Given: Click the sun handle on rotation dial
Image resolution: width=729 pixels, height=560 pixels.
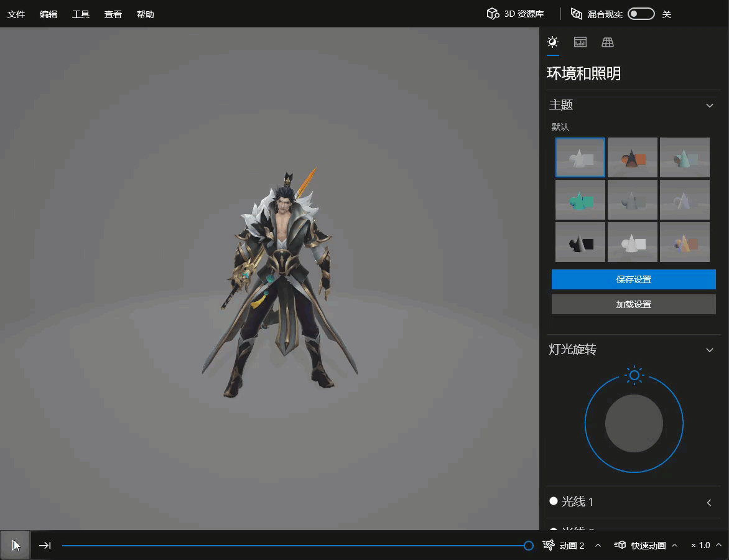Looking at the screenshot, I should pyautogui.click(x=634, y=375).
